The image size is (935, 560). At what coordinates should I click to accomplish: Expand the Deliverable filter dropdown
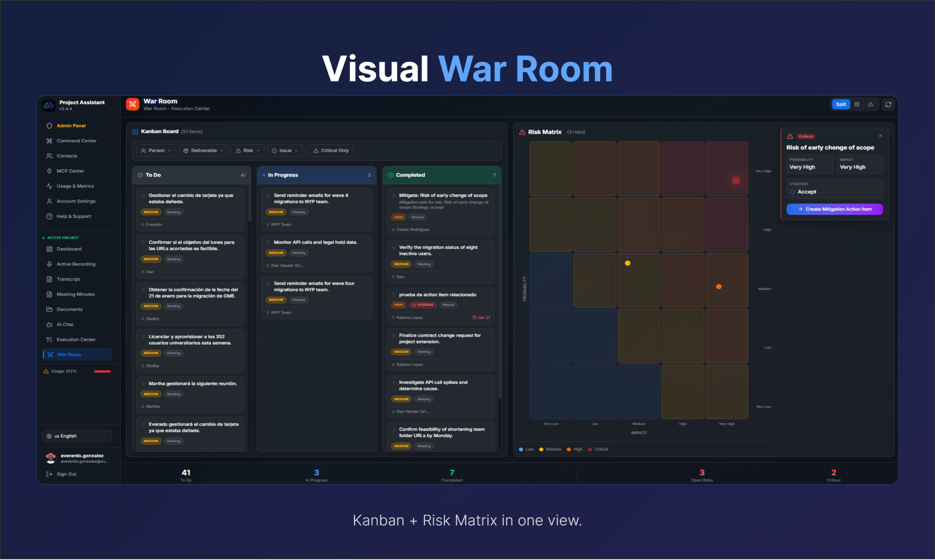coord(204,150)
